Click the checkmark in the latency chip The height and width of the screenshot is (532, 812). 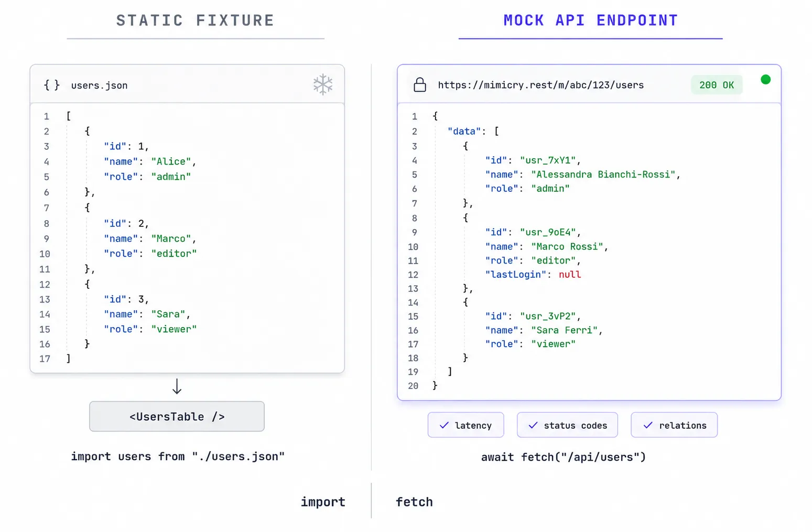pos(444,425)
